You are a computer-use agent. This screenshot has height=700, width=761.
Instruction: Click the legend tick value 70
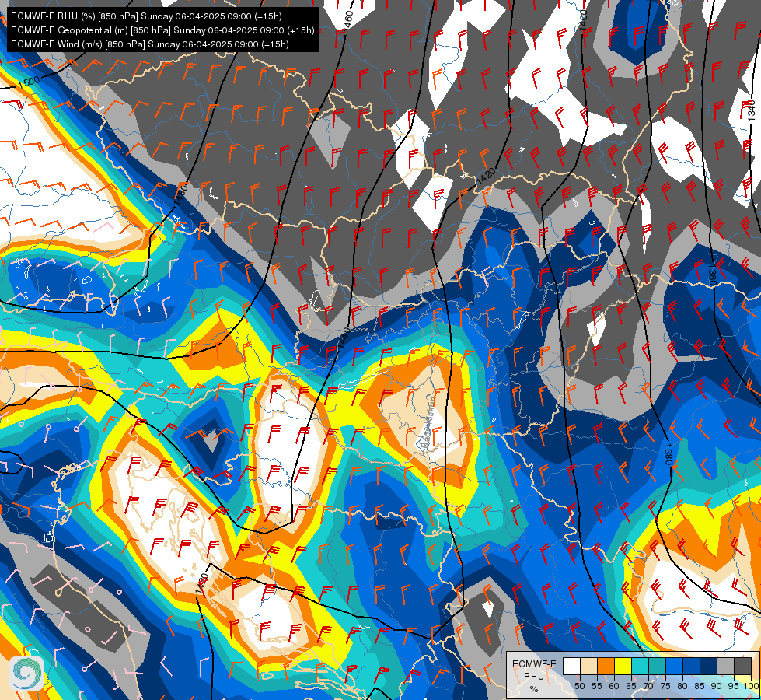click(x=648, y=686)
